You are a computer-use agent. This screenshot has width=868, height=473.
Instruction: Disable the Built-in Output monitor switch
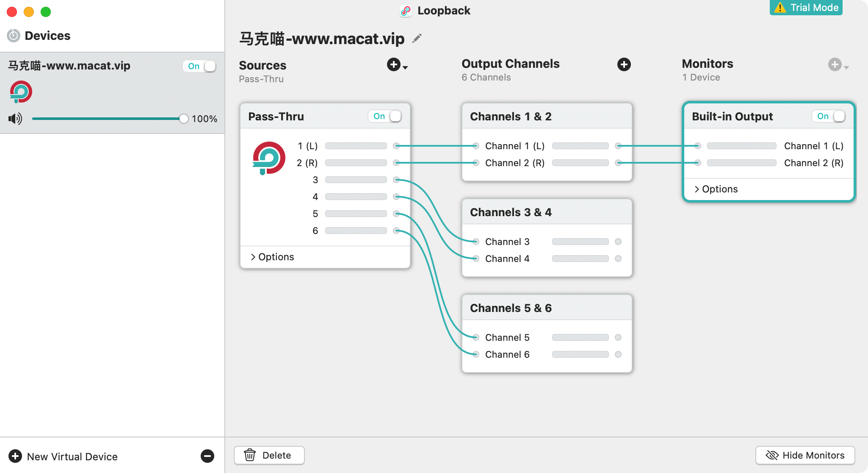click(829, 116)
